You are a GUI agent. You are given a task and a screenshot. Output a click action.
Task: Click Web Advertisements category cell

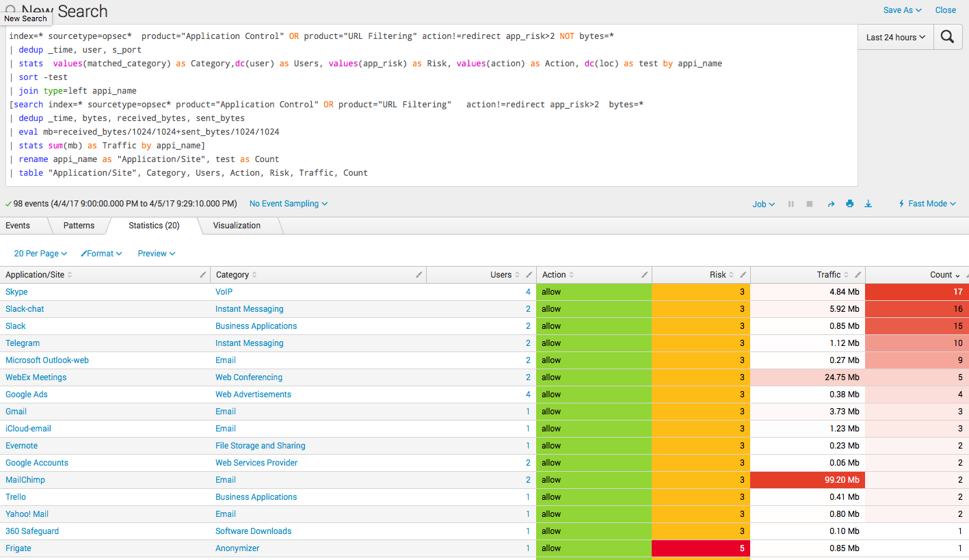pos(253,395)
